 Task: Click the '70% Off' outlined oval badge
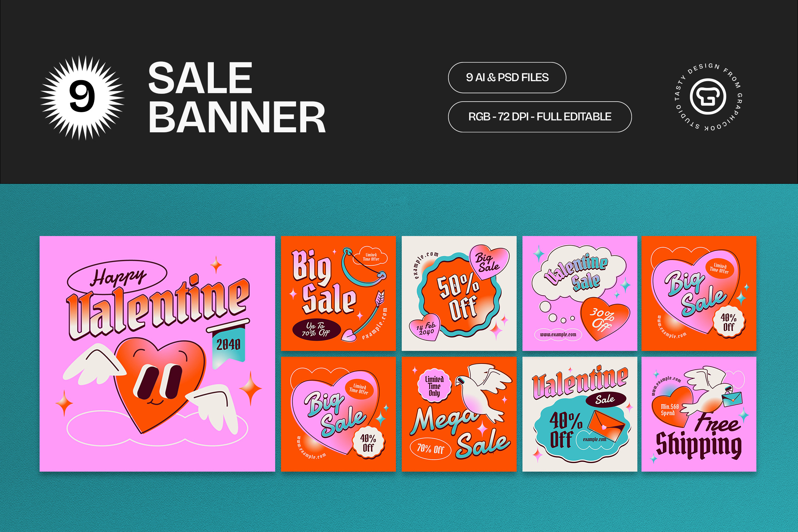point(430,448)
